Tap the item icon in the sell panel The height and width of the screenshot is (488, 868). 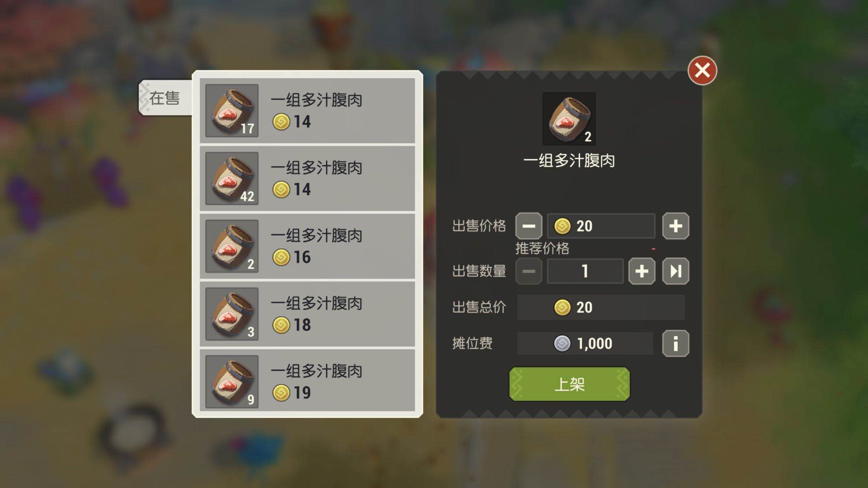[x=569, y=119]
